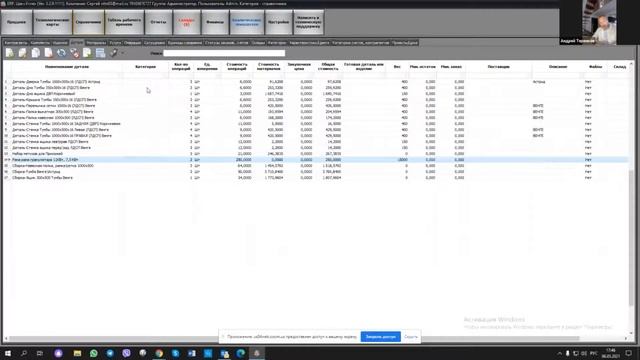Open the Продажи main section button

pyautogui.click(x=16, y=22)
